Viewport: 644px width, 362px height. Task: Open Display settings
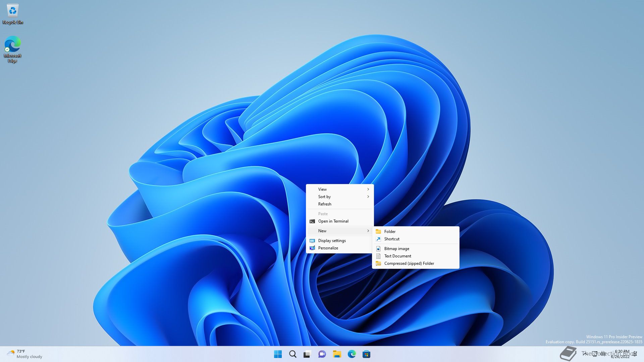click(x=340, y=241)
